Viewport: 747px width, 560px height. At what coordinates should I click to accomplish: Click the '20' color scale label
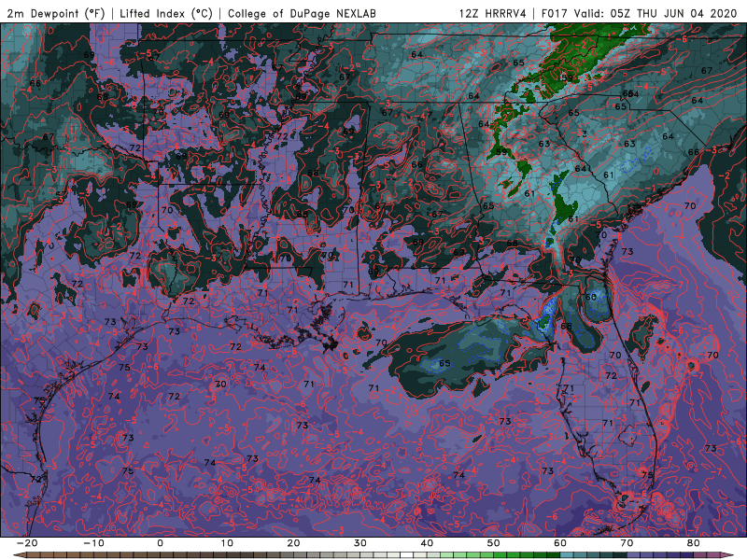[x=293, y=543]
